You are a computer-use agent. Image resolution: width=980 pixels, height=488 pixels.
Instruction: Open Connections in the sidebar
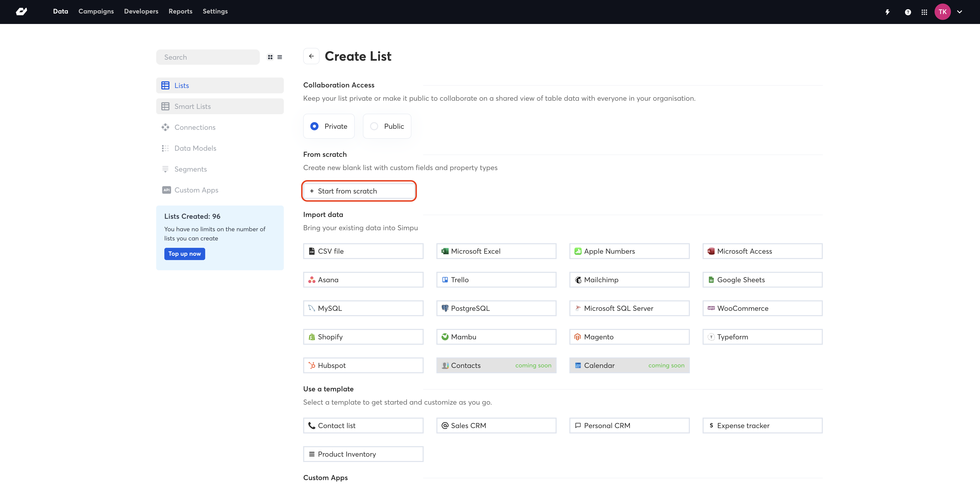(220, 127)
